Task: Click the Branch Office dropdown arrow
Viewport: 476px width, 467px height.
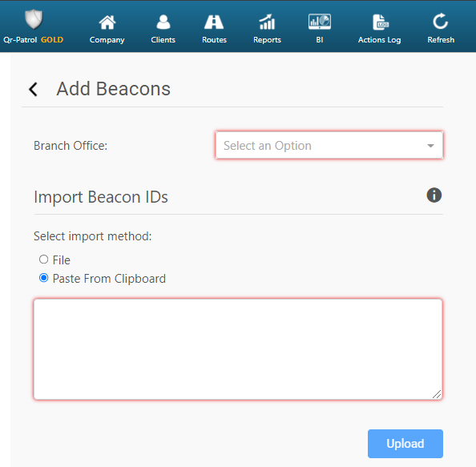Action: point(430,146)
